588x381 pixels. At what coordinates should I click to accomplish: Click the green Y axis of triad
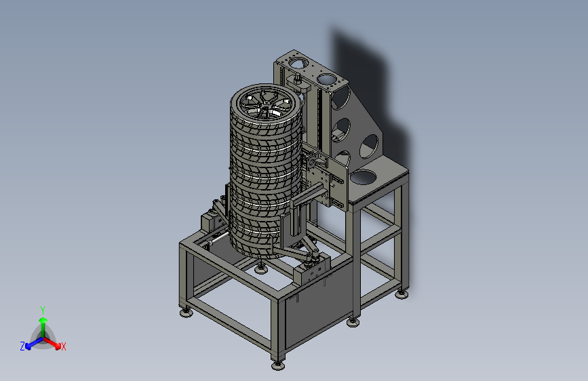[x=43, y=327]
